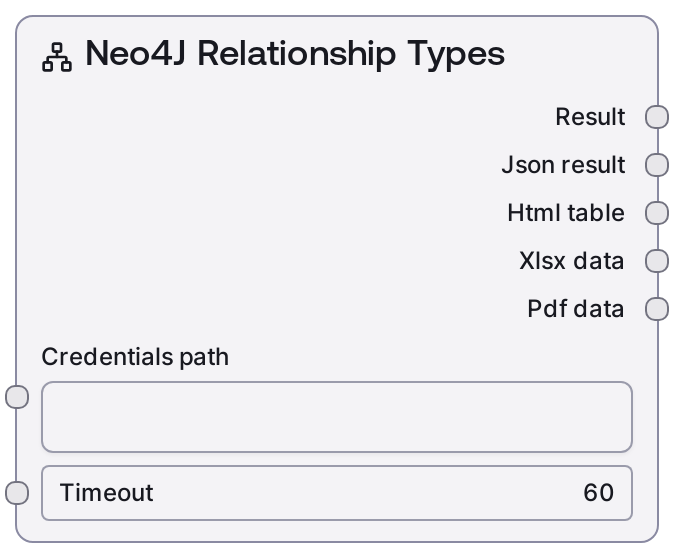Click the Credentials path input port
Viewport: 674px width, 558px height.
tap(17, 397)
